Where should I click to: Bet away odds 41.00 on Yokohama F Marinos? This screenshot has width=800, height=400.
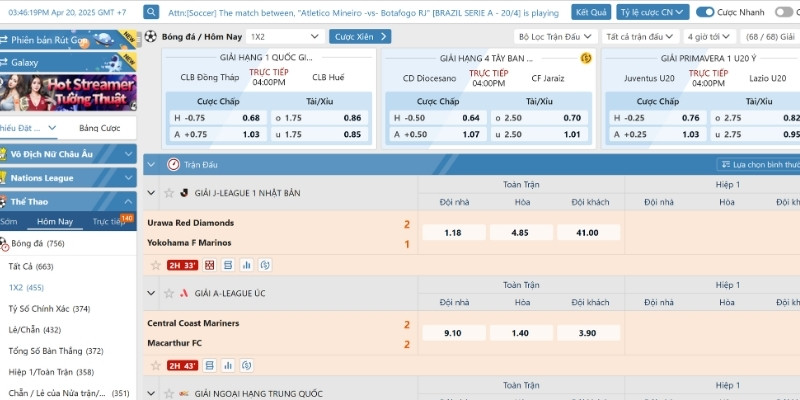pyautogui.click(x=588, y=233)
